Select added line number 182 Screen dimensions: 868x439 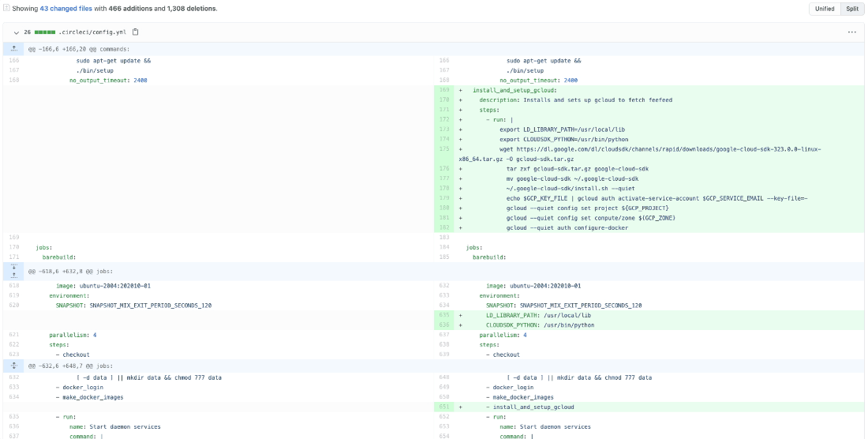click(445, 227)
